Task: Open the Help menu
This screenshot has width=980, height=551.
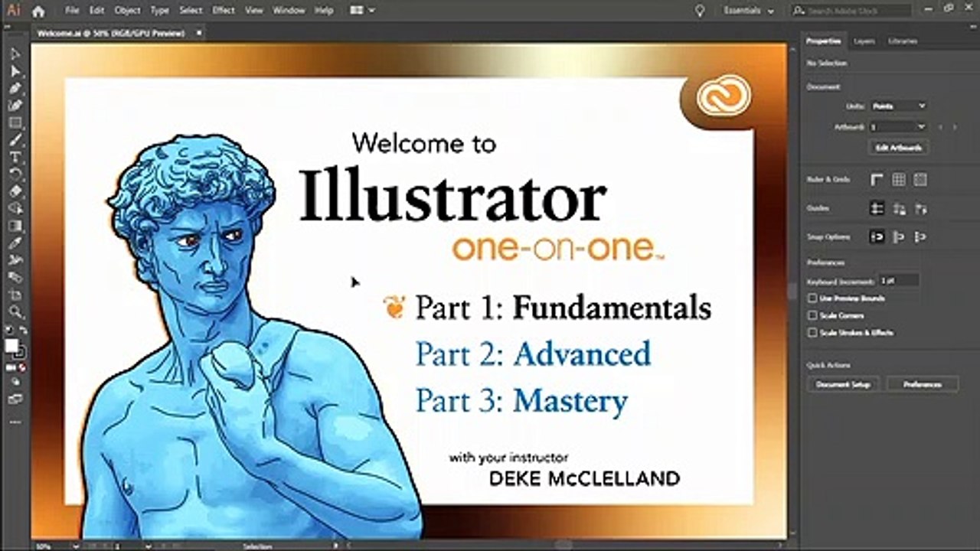Action: [x=324, y=11]
